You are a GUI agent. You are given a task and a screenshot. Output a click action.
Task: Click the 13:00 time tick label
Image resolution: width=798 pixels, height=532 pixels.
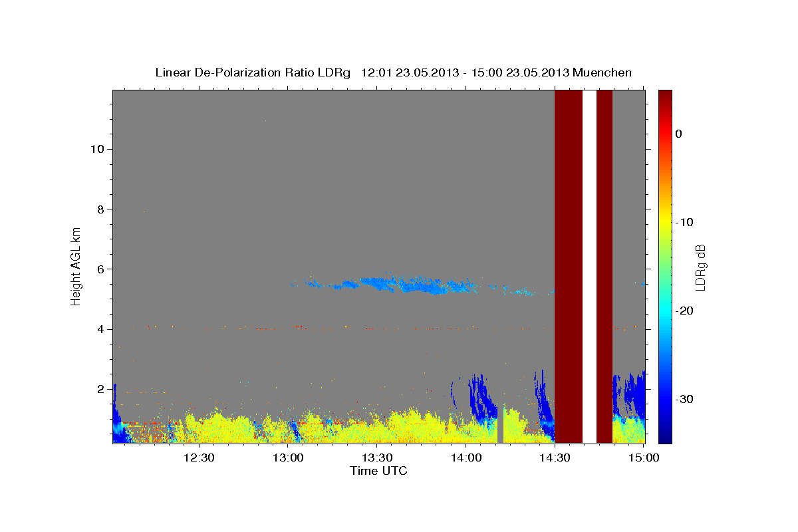[289, 458]
